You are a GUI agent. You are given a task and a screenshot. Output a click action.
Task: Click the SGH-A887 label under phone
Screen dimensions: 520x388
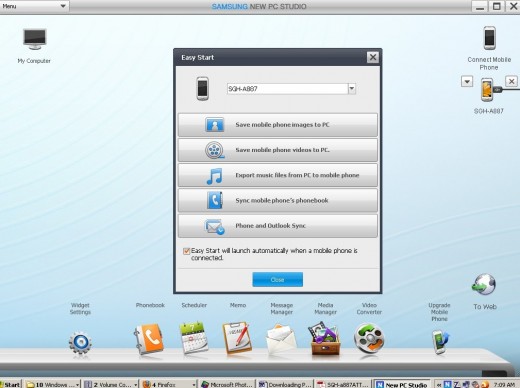489,111
